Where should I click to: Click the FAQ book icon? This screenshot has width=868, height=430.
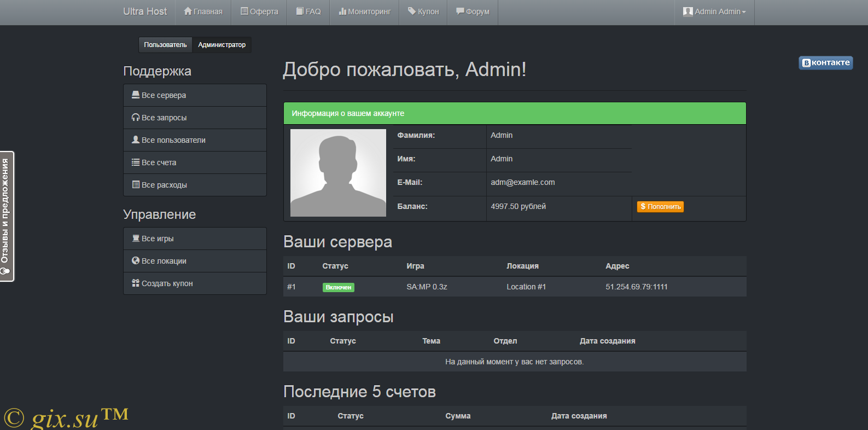(300, 11)
